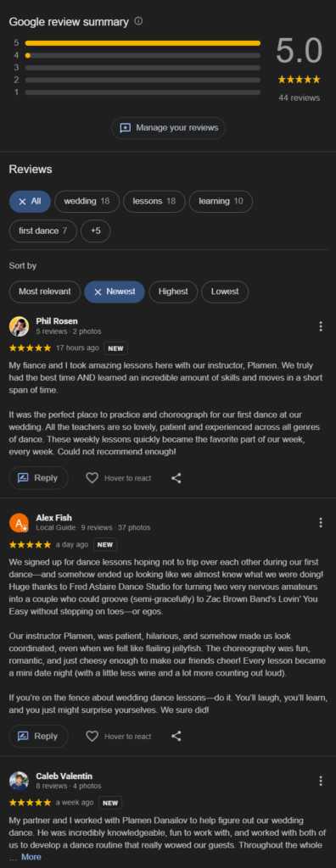
Task: Toggle the wedding 18 filter chip
Action: point(87,202)
